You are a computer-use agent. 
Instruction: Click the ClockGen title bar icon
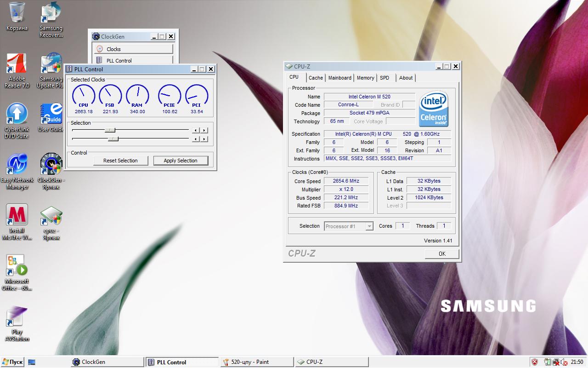coord(96,36)
